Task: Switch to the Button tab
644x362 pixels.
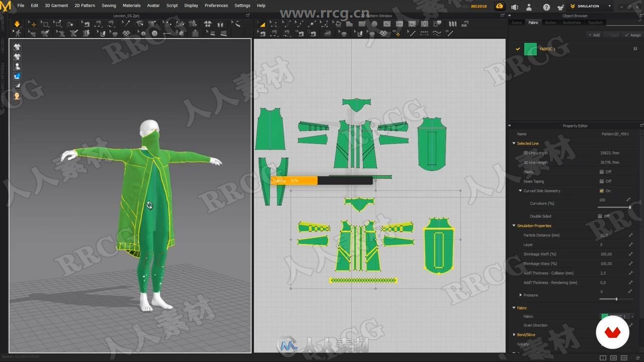Action: (551, 23)
